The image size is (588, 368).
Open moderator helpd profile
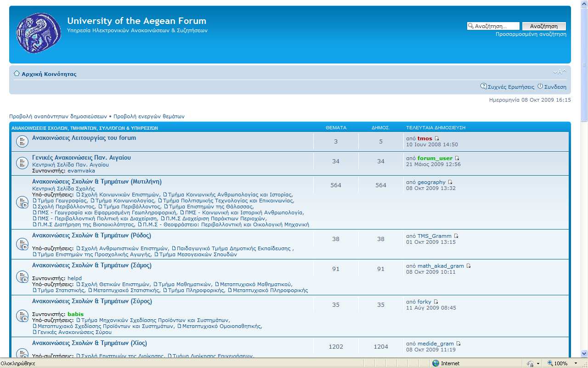(74, 278)
